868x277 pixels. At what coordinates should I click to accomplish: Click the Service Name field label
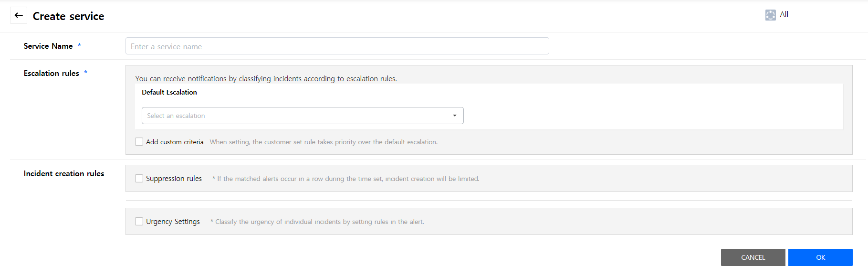point(48,46)
